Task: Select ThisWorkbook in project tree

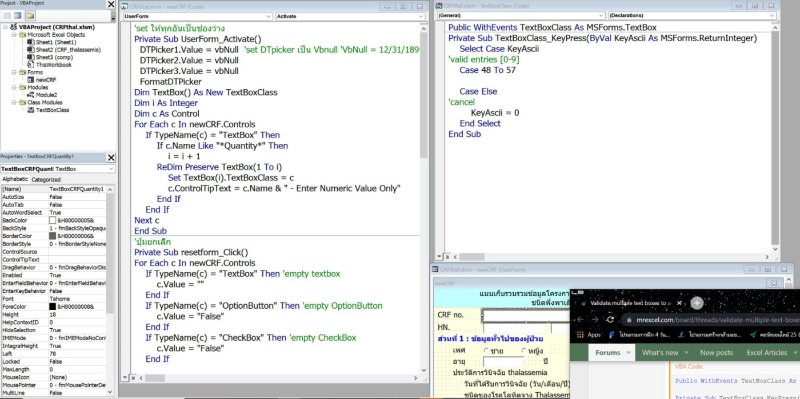Action: (x=49, y=65)
